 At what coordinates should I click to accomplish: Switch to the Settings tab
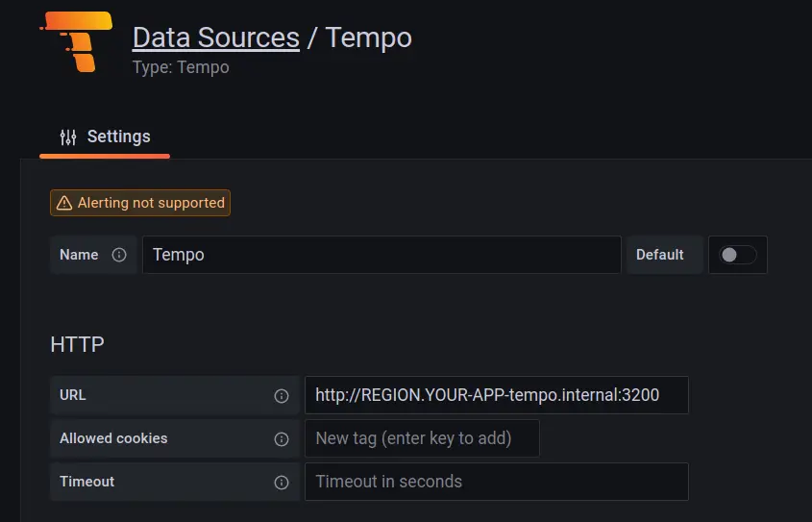106,137
